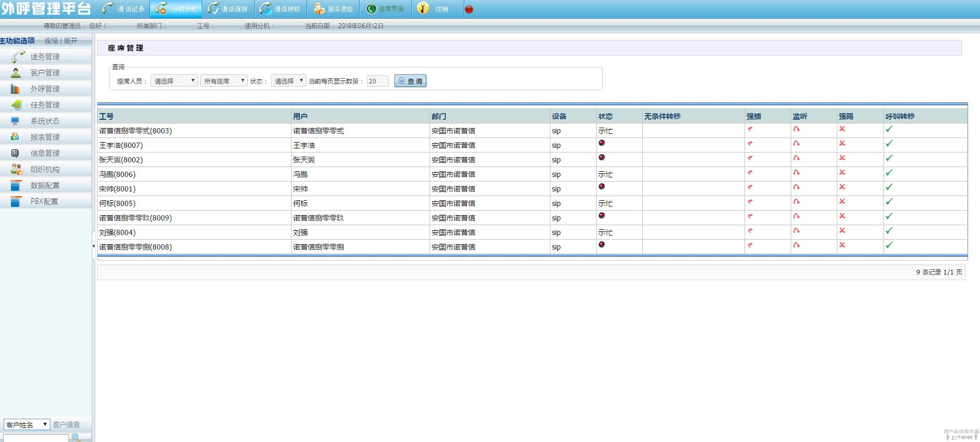The image size is (980, 442).
Task: Click the red status dot for 王宇浩(8007)
Action: (602, 143)
